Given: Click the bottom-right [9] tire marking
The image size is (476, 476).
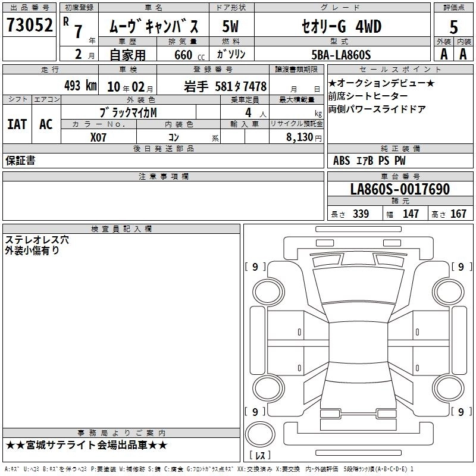Looking at the screenshot, I should pyautogui.click(x=461, y=412).
